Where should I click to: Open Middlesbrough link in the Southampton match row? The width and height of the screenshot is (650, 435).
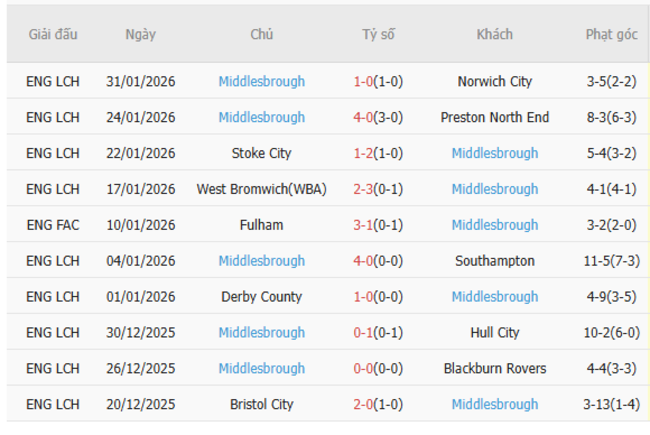tap(262, 261)
